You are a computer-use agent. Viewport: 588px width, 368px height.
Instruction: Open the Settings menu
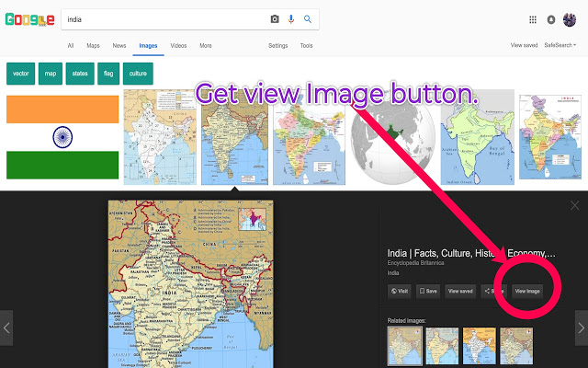click(x=277, y=45)
